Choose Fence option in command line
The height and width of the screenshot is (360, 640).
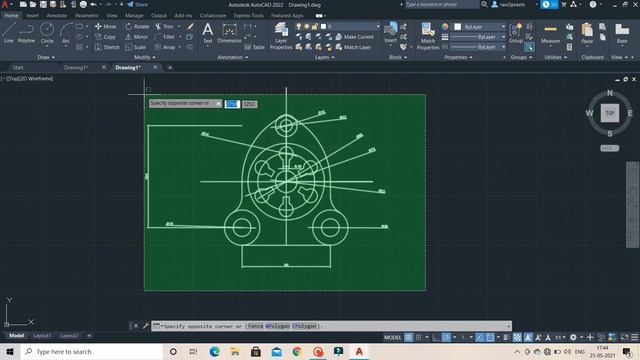pos(256,326)
